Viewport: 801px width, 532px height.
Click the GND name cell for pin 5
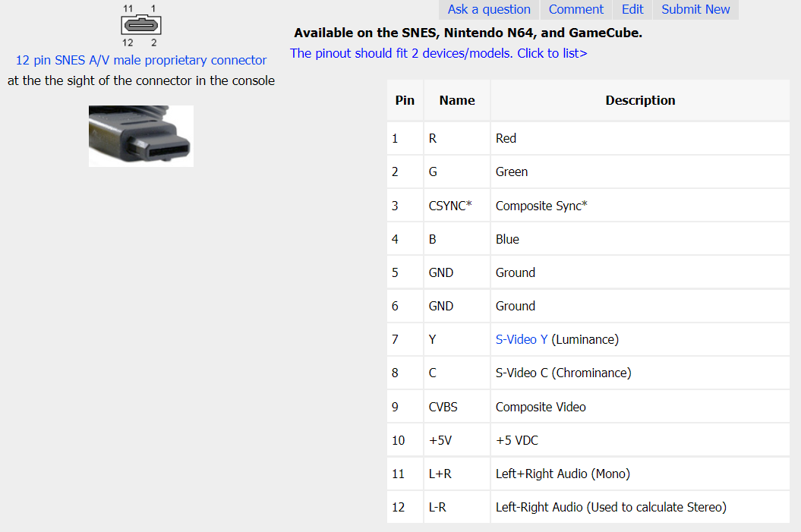point(457,272)
